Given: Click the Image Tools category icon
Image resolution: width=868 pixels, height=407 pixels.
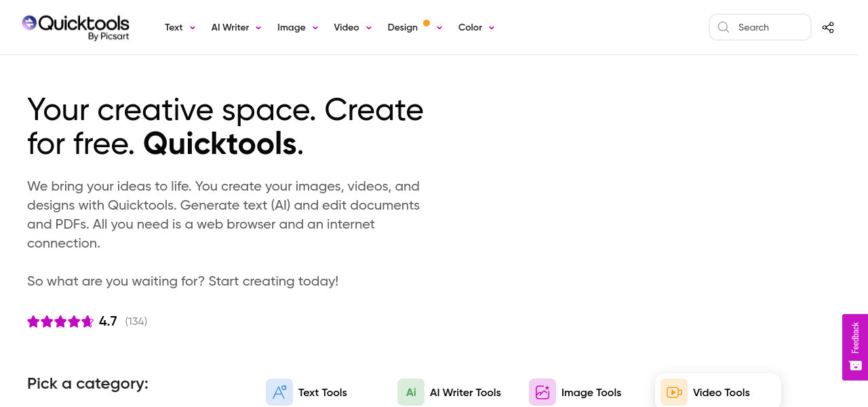Looking at the screenshot, I should (x=542, y=392).
